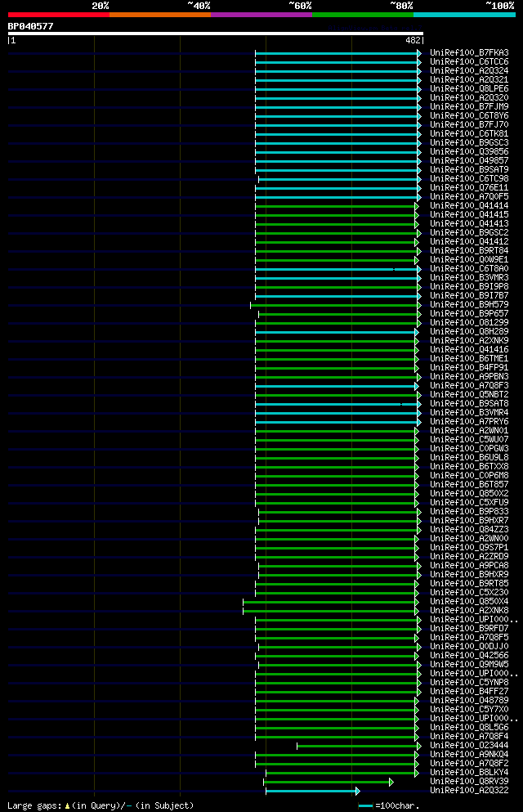Click the green segment of the identity color scale

tap(363, 15)
